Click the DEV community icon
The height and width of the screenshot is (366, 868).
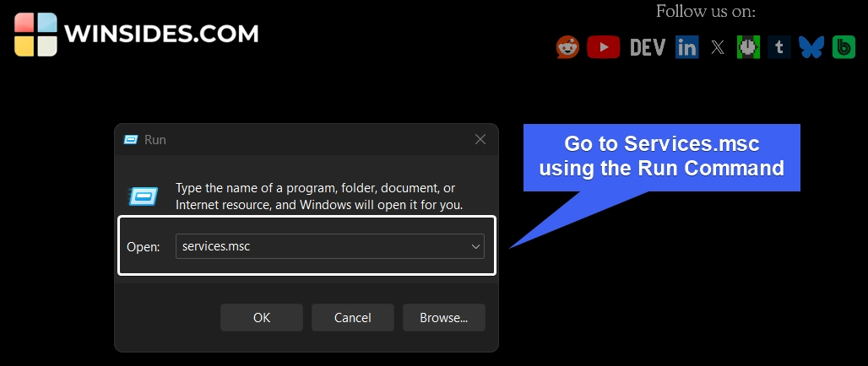coord(648,47)
